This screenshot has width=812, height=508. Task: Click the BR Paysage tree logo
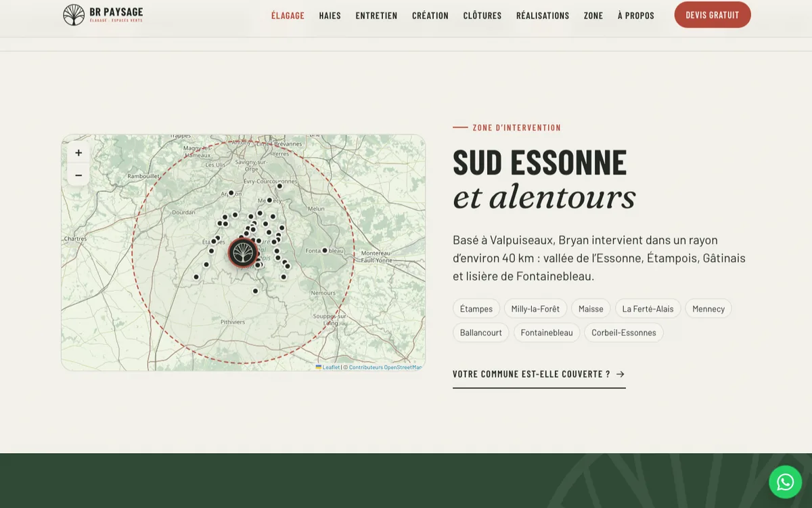coord(74,15)
